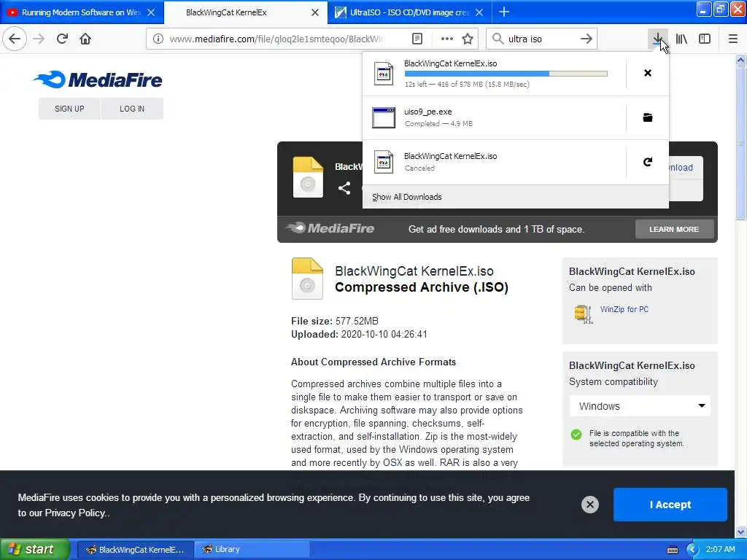747x560 pixels.
Task: Dismiss cookie notice with the round X
Action: 589,505
